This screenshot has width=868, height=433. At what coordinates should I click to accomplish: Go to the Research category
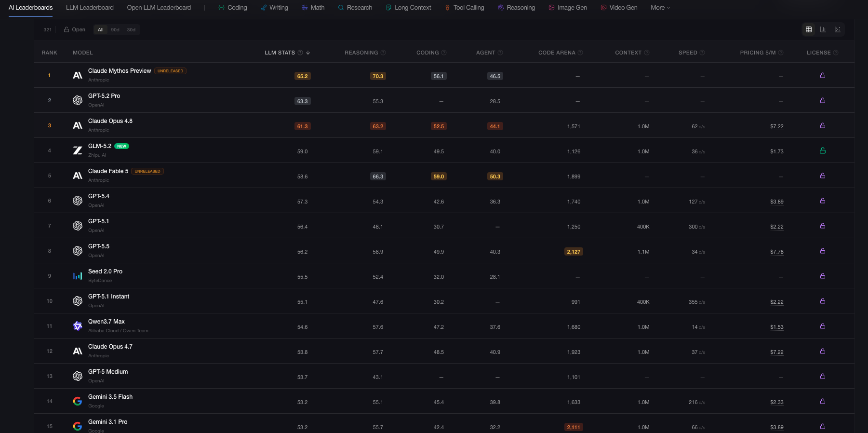(x=355, y=8)
